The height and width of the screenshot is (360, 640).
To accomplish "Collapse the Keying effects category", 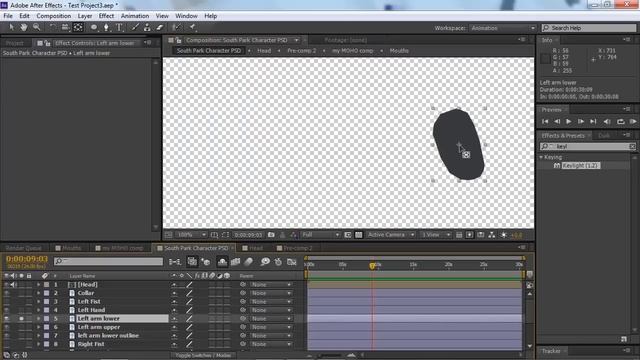I will point(542,157).
